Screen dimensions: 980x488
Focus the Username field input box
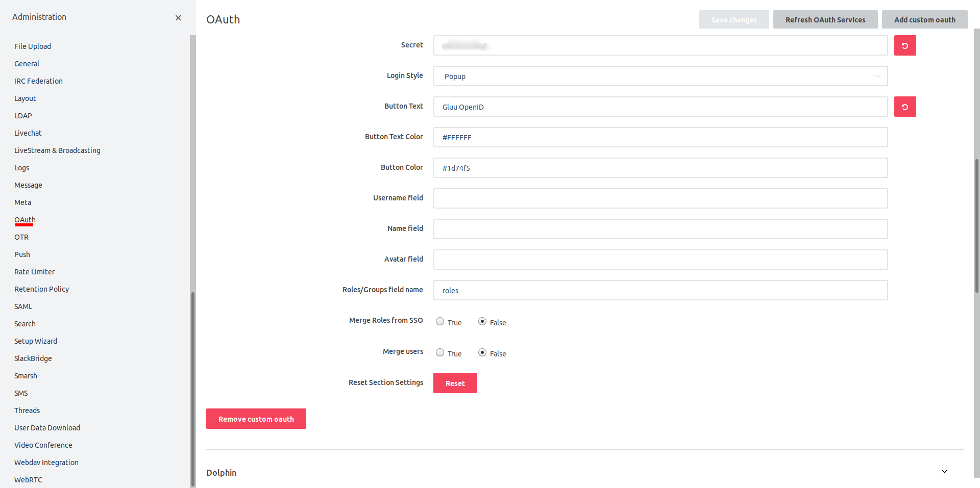(x=660, y=198)
